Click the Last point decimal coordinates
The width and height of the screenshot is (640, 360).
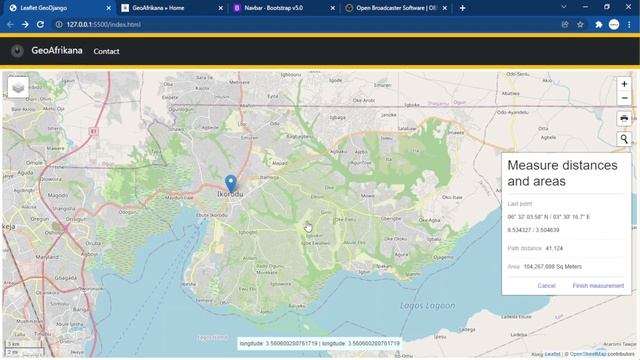(533, 230)
